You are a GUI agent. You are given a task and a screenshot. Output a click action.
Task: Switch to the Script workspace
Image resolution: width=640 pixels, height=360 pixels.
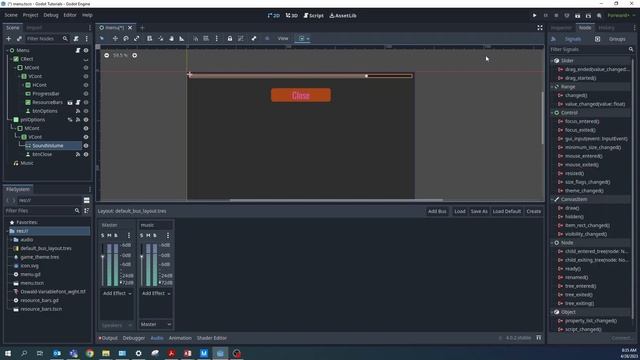coord(313,16)
